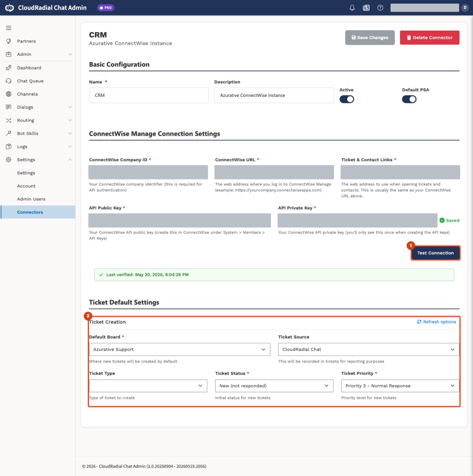Click the Chat Queue headset icon
This screenshot has width=473, height=476.
click(9, 81)
